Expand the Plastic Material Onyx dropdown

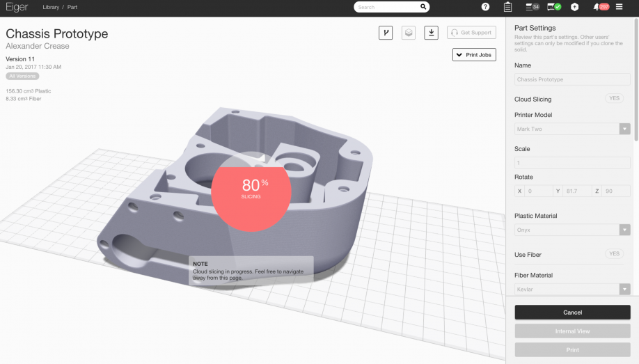[572, 230]
